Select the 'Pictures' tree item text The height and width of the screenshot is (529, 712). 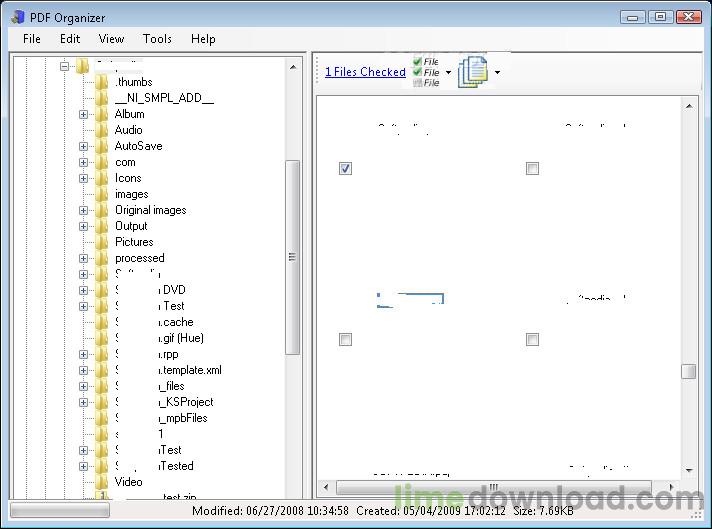tap(134, 242)
